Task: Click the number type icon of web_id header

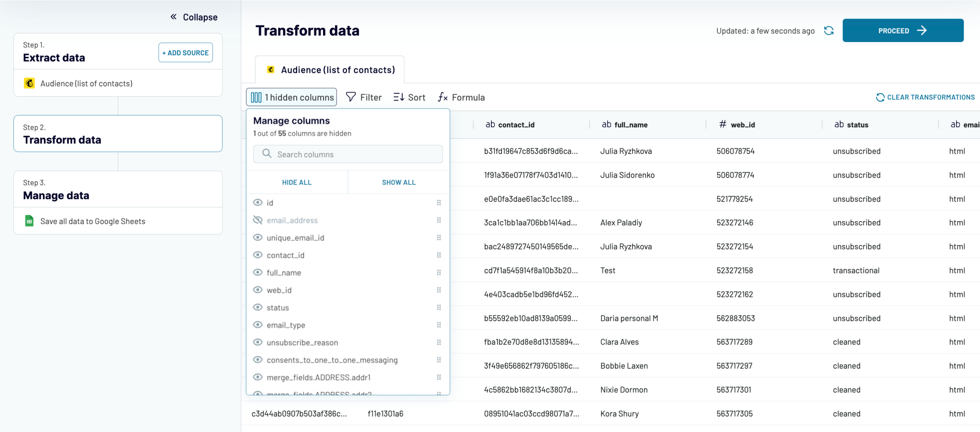Action: (x=723, y=125)
